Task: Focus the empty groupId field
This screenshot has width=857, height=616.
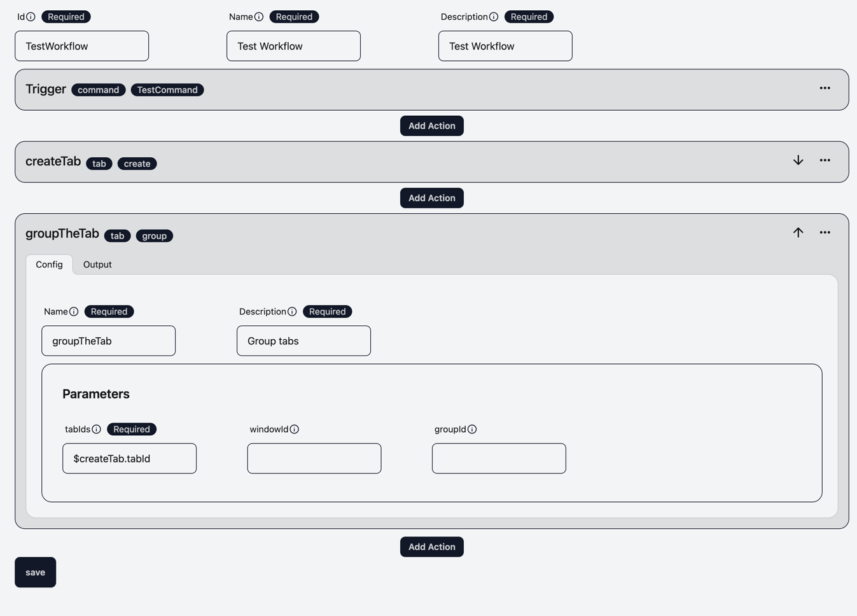Action: 499,458
